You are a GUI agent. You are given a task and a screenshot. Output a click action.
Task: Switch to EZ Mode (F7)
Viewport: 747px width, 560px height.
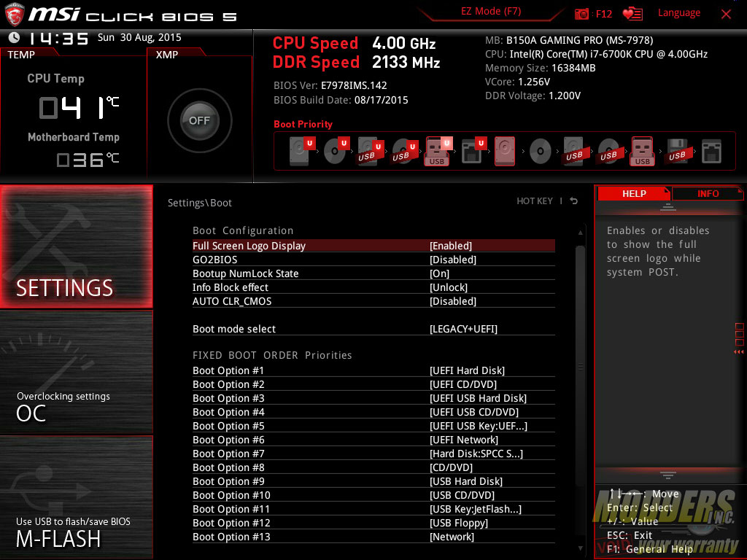tap(491, 12)
